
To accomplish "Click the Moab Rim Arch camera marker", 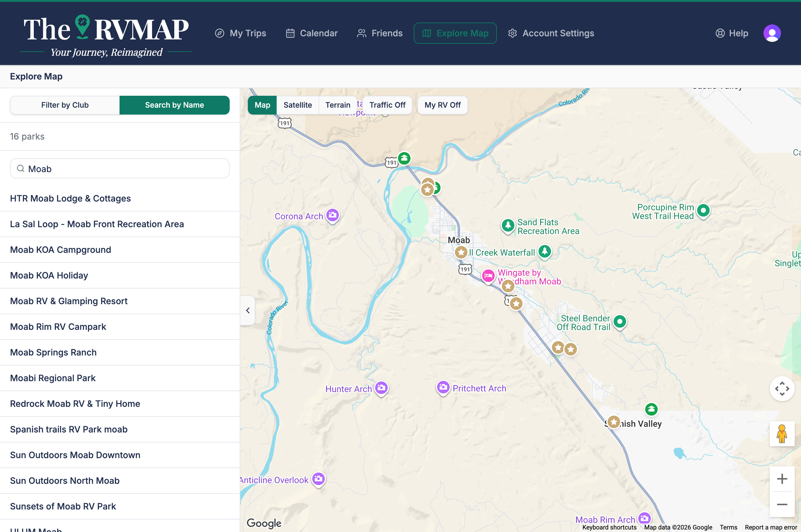I will [x=644, y=519].
